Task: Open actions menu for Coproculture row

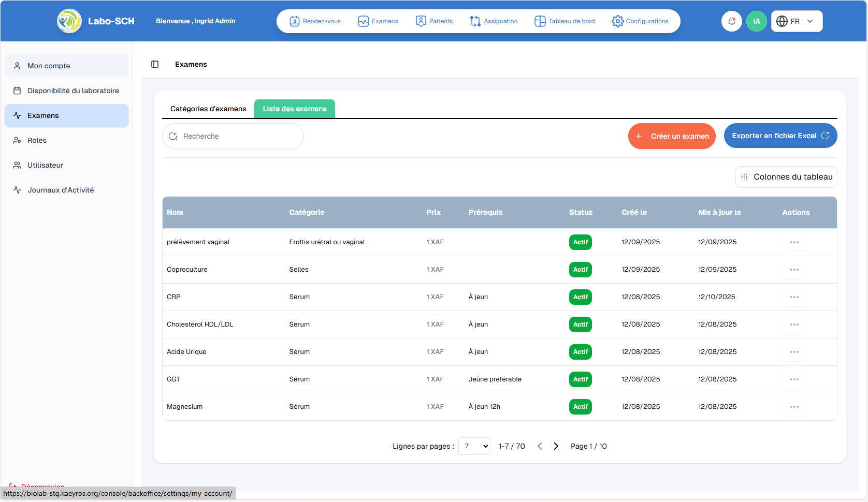Action: [794, 270]
